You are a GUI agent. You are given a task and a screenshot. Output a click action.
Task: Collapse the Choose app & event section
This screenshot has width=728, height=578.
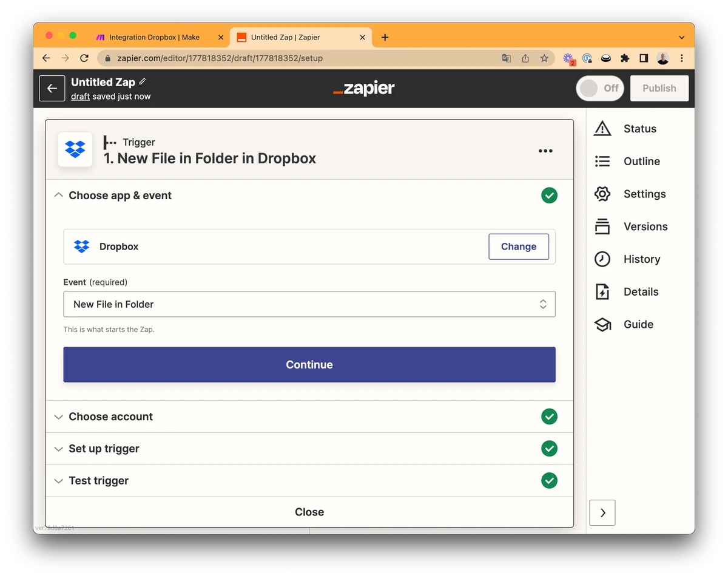coord(59,195)
